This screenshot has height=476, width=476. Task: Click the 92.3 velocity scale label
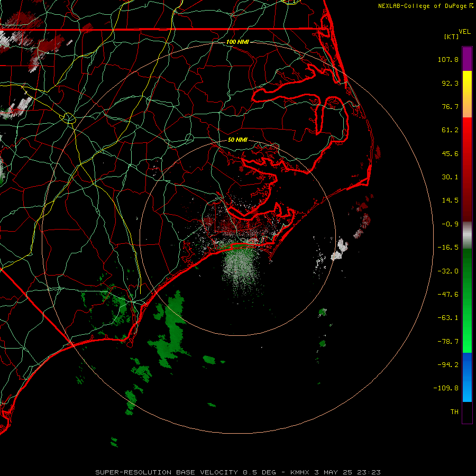pos(450,83)
